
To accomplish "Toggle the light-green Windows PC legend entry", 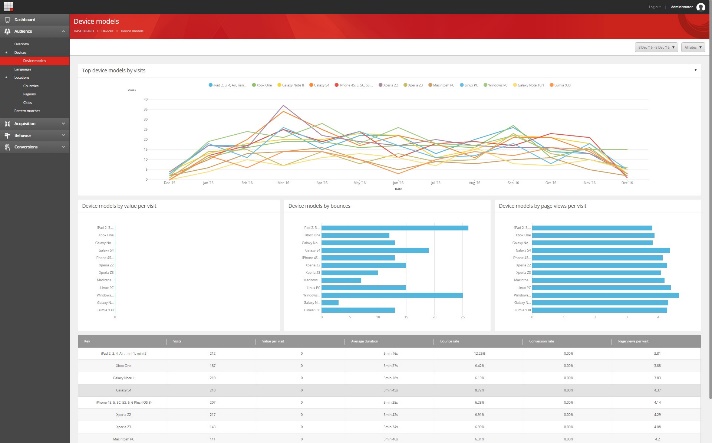I will (496, 85).
